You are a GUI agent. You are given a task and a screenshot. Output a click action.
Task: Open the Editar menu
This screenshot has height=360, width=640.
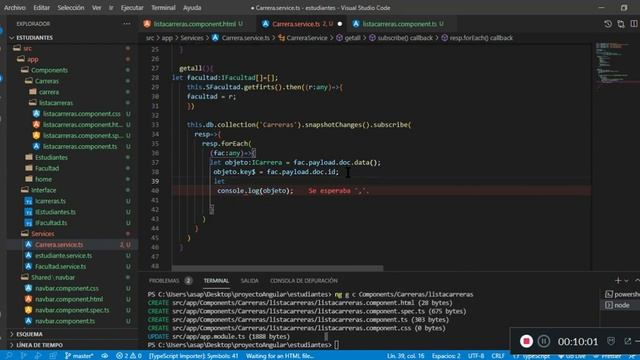pos(41,8)
